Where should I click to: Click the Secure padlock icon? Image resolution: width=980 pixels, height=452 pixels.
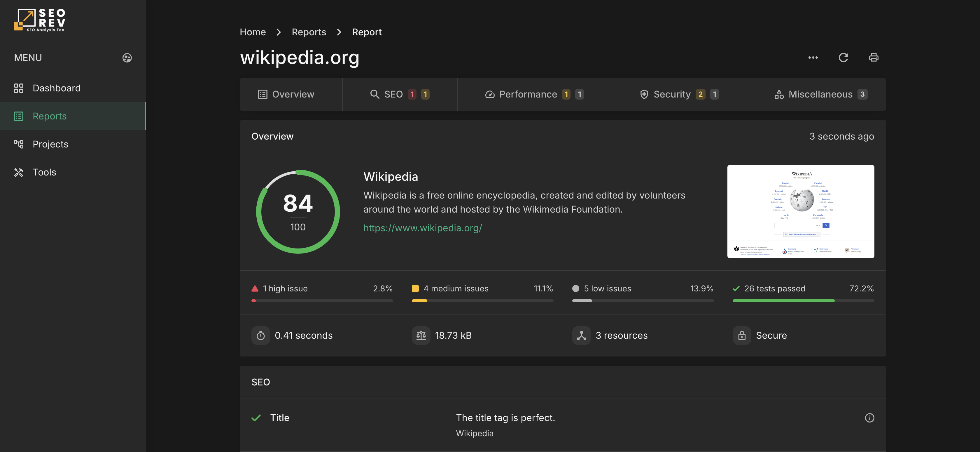[x=742, y=335]
